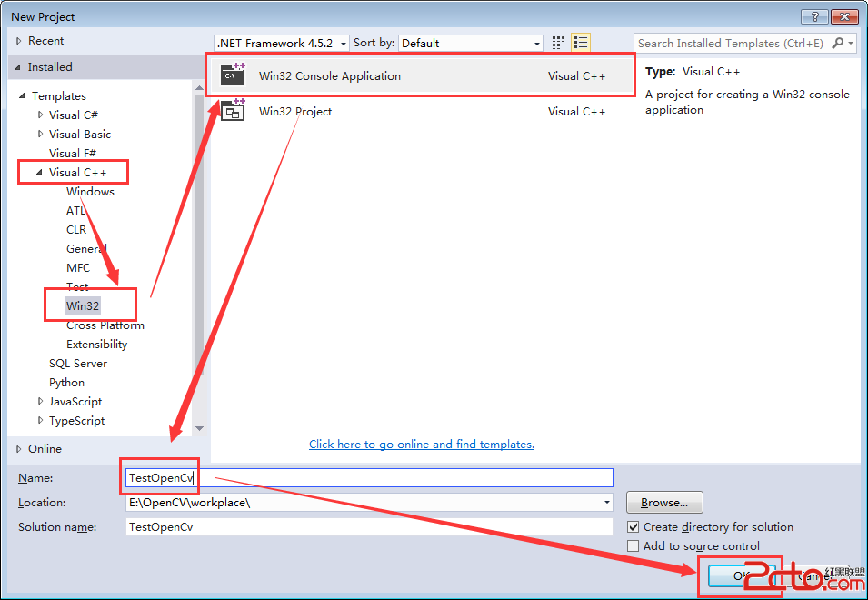The height and width of the screenshot is (600, 868).
Task: Toggle Create directory for solution checkbox
Action: point(634,527)
